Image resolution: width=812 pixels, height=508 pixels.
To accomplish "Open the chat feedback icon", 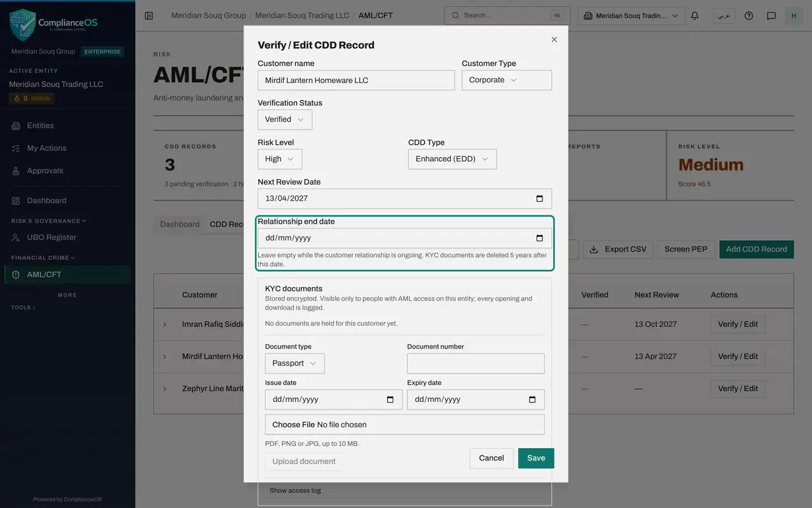I will click(x=771, y=15).
